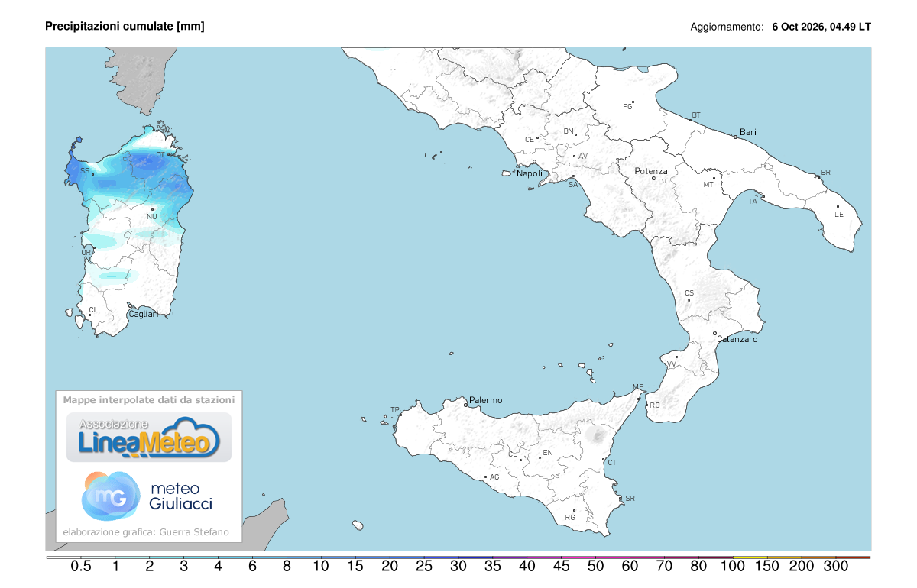Click the CT province label
This screenshot has width=917, height=588.
(612, 463)
